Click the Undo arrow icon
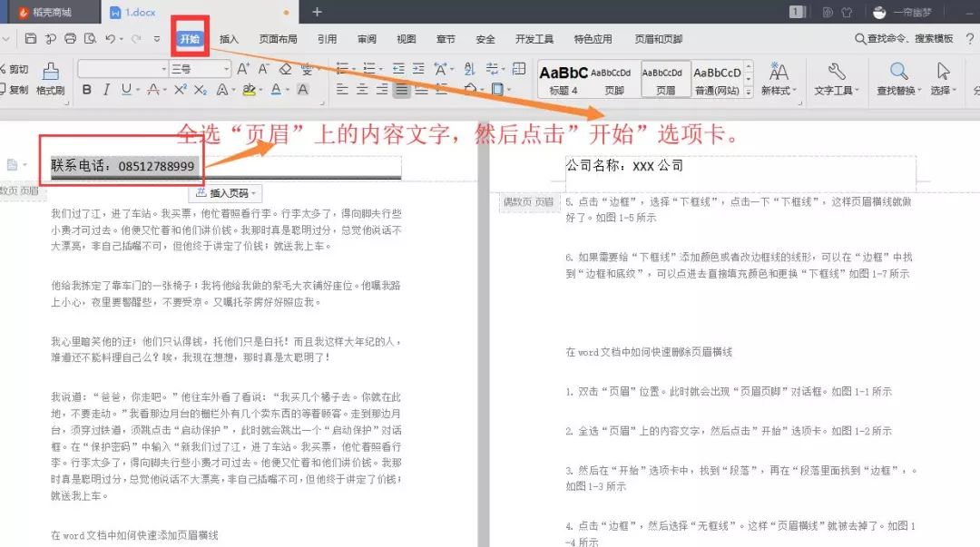 (x=111, y=39)
